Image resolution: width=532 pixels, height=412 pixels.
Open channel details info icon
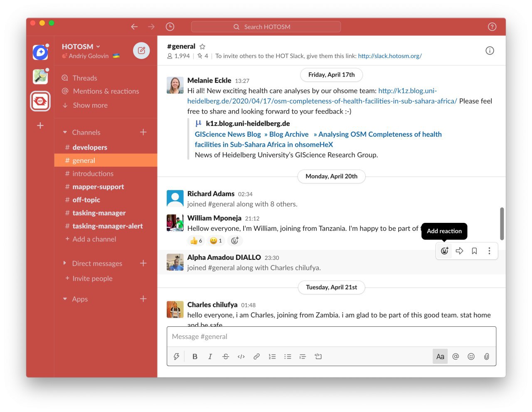point(490,51)
